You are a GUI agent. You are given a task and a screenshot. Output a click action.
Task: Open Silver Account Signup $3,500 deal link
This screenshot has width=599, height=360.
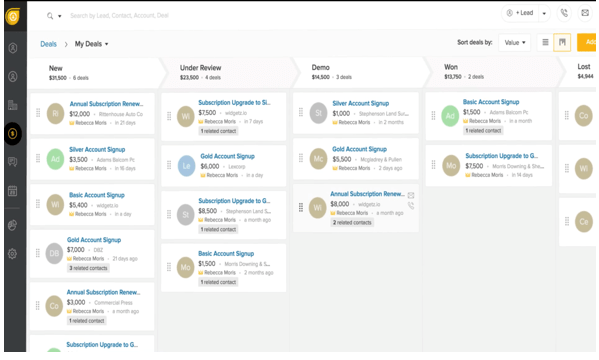(x=97, y=149)
